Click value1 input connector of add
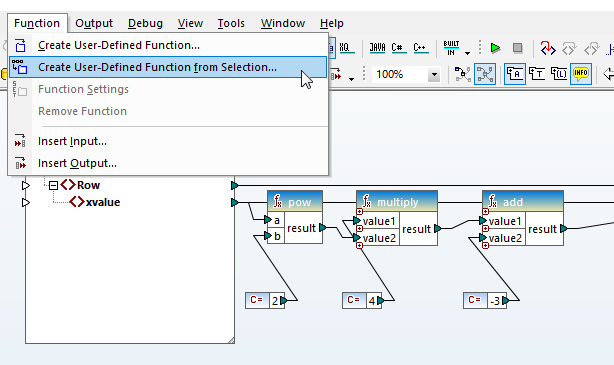This screenshot has height=365, width=614. [x=483, y=221]
